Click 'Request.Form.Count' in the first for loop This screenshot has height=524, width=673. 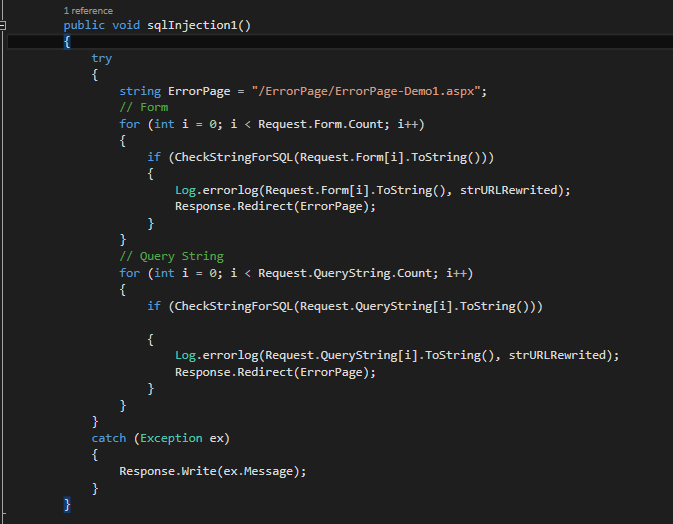point(321,124)
